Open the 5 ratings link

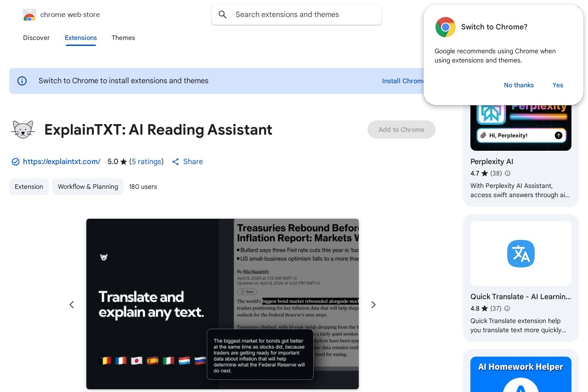coord(147,162)
